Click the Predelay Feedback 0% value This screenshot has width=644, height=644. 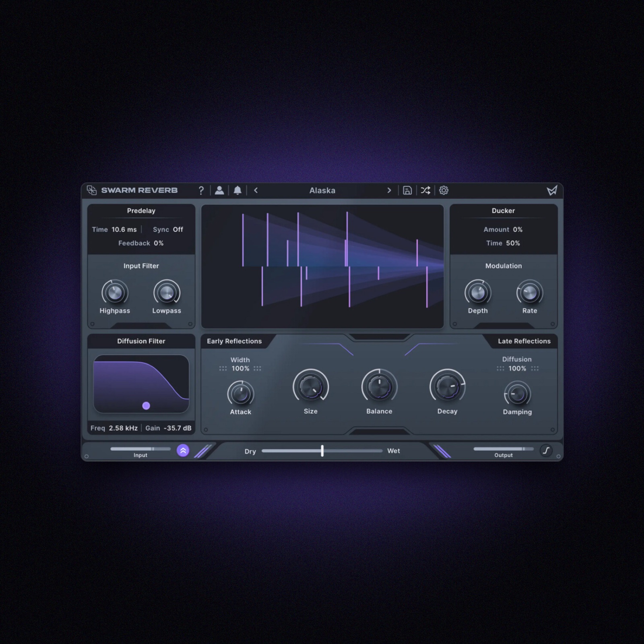(159, 243)
